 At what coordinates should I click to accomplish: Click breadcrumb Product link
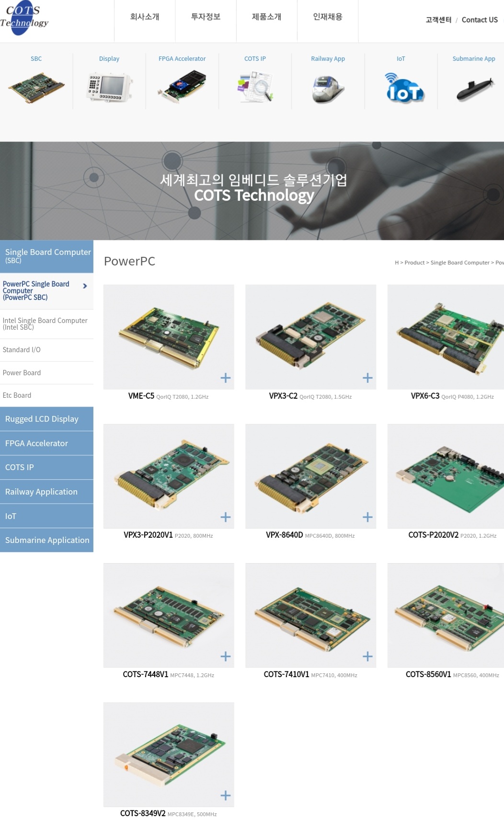coord(414,263)
